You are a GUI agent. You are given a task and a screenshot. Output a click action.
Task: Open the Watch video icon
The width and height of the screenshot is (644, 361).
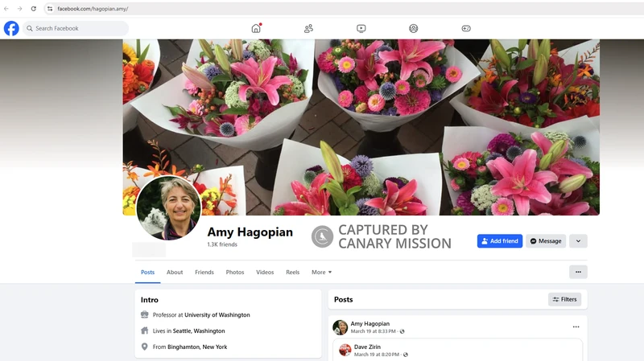click(361, 28)
